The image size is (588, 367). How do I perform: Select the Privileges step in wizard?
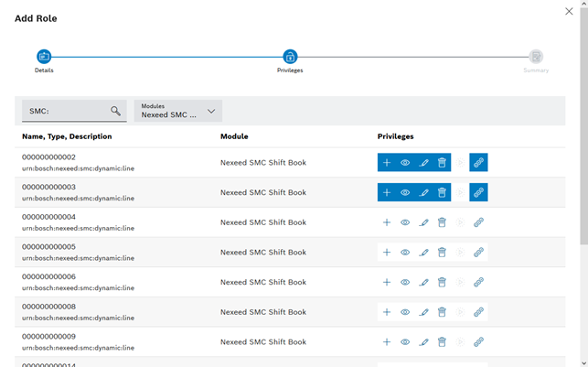tap(290, 57)
